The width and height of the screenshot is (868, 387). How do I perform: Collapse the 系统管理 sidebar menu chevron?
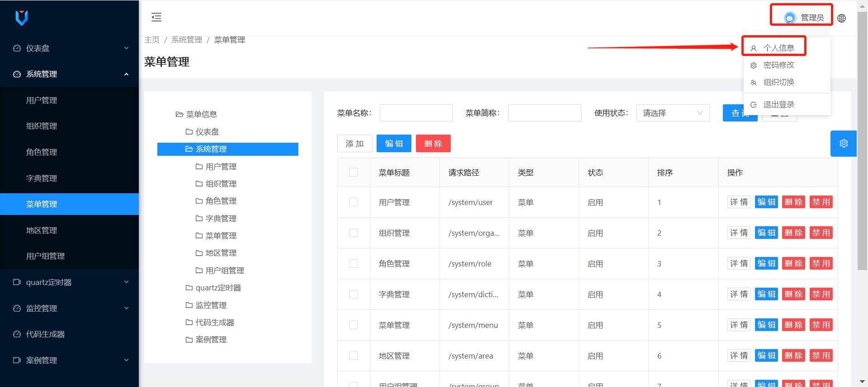127,74
